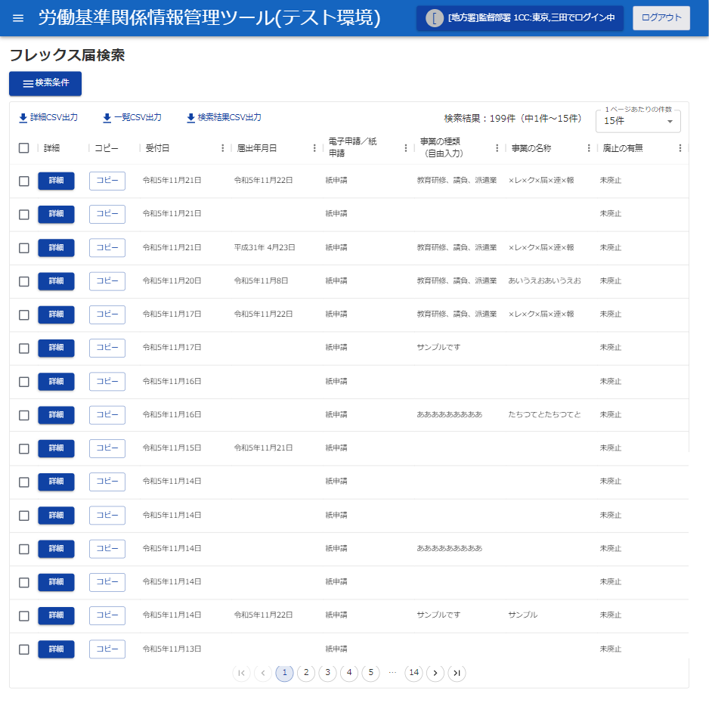
Task: Go to the next results page
Action: click(435, 673)
